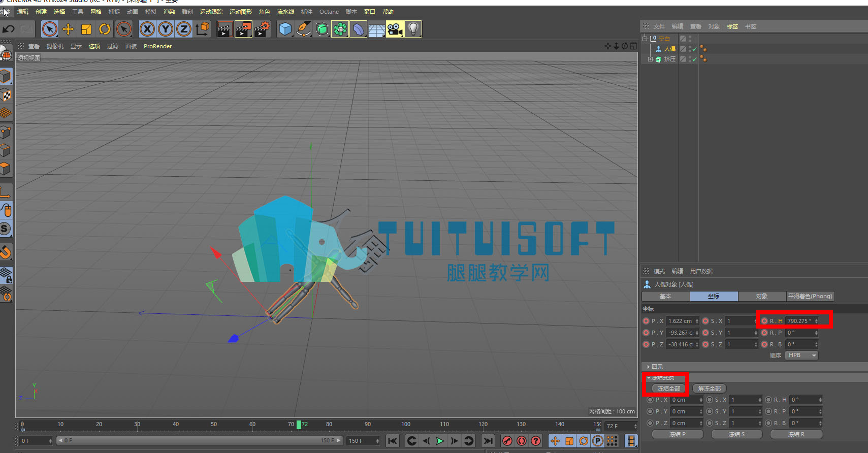The width and height of the screenshot is (868, 453).
Task: Click the timeline range slider bar
Action: [x=200, y=441]
